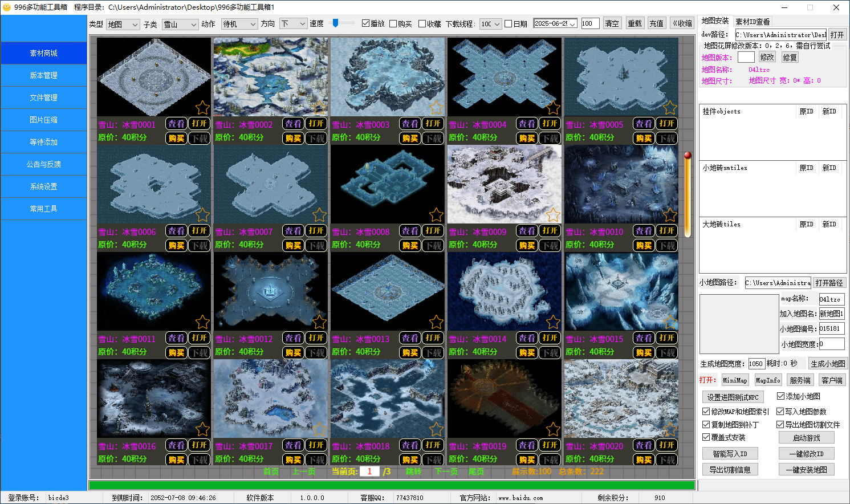Click 打开 for 冰雪0019

pyautogui.click(x=550, y=445)
